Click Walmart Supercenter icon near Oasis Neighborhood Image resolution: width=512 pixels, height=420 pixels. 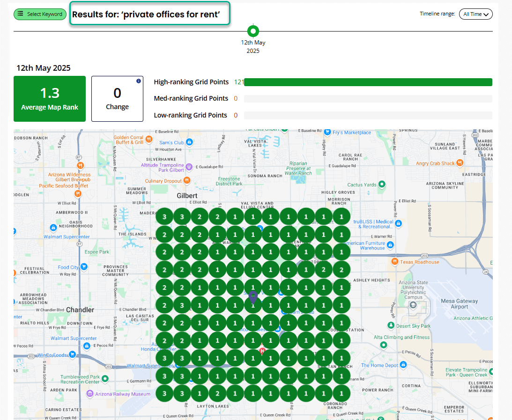(x=53, y=228)
